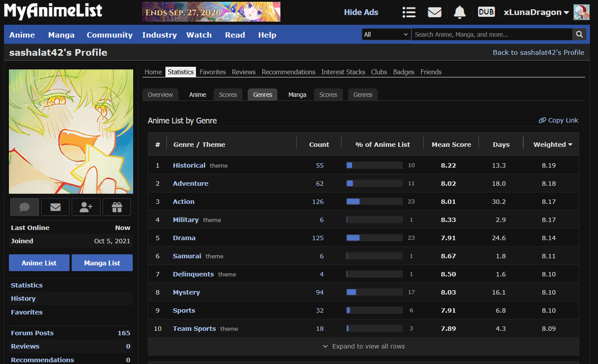The width and height of the screenshot is (598, 364).
Task: Switch to the Favorites profile tab
Action: [213, 72]
